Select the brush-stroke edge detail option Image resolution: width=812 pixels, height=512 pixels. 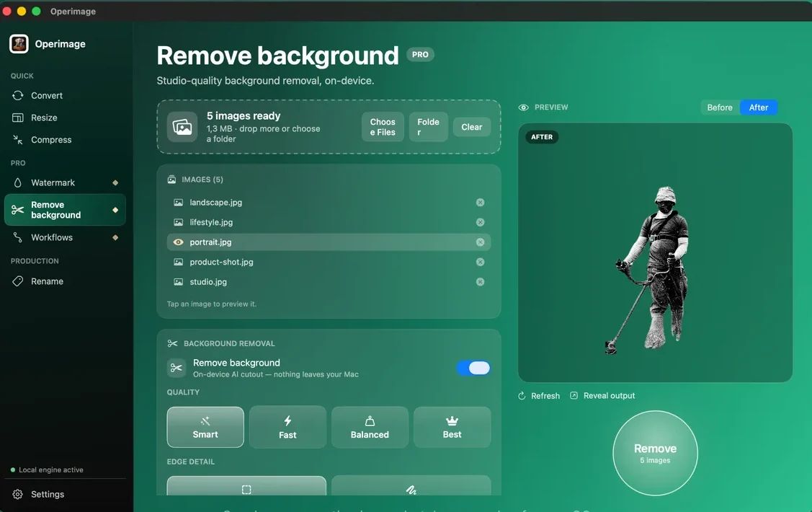tap(411, 486)
